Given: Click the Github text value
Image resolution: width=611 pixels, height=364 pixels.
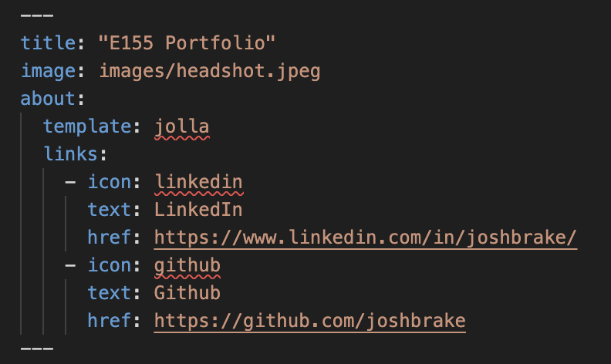Looking at the screenshot, I should [187, 293].
